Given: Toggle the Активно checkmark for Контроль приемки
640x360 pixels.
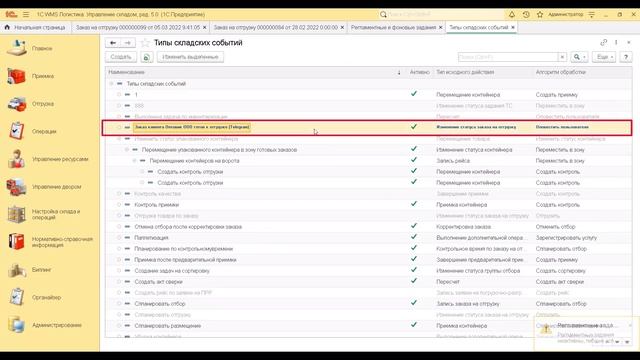Looking at the screenshot, I should tap(414, 204).
